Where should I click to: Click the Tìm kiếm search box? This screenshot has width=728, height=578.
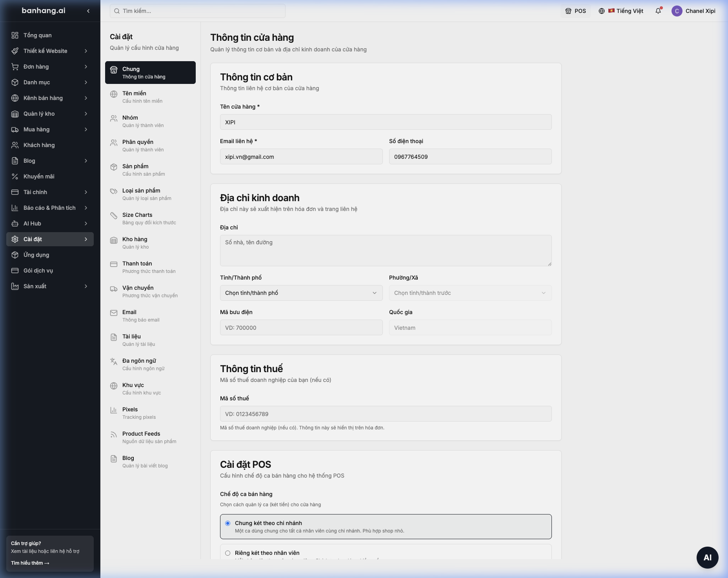tap(198, 11)
